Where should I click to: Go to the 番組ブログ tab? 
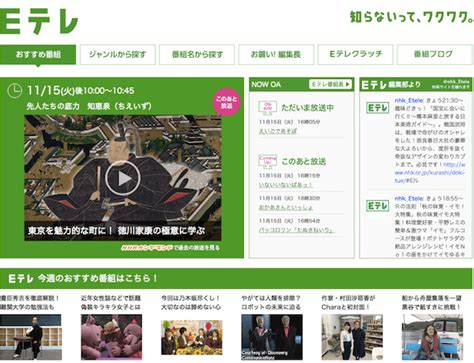click(x=435, y=54)
